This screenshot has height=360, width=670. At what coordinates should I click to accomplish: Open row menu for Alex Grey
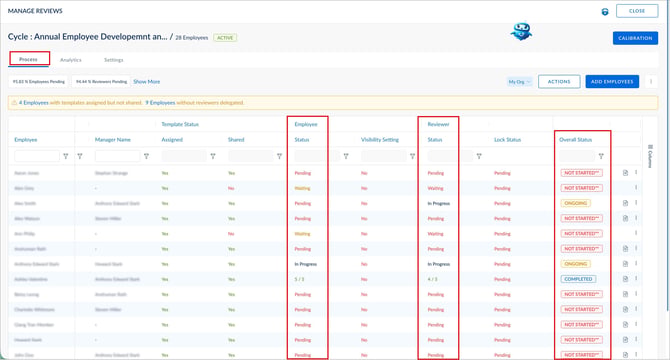(x=636, y=187)
